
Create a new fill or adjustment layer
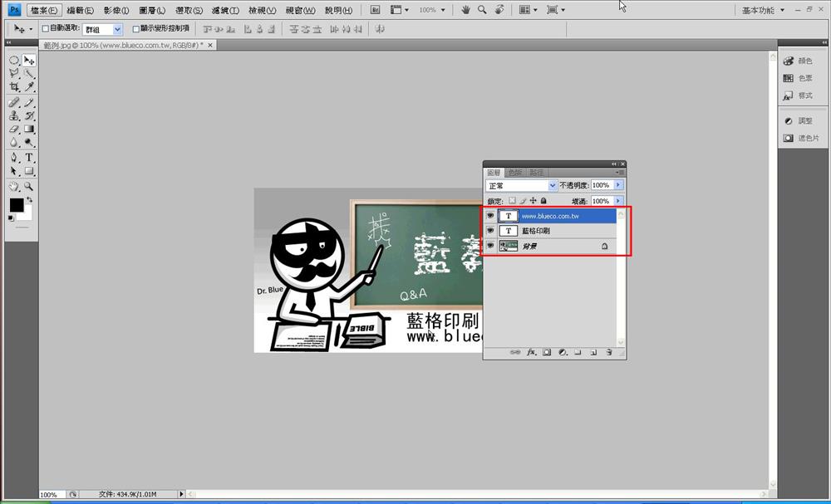[x=563, y=352]
